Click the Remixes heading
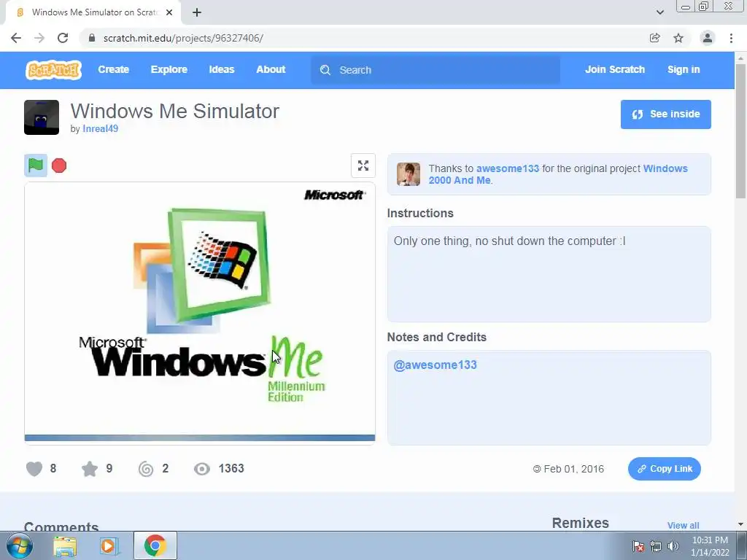The image size is (747, 560). [x=580, y=523]
